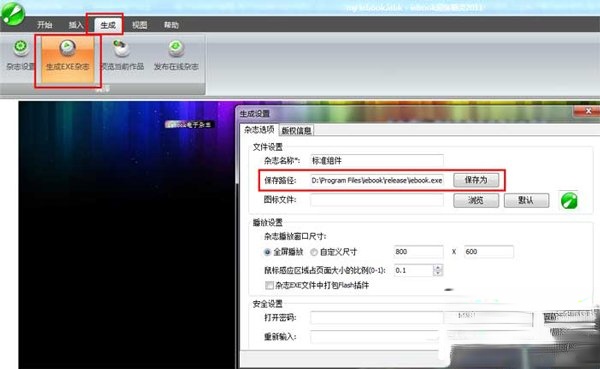Switch to the 插入 ribbon tab
Screen dimensions: 600x369
point(76,25)
